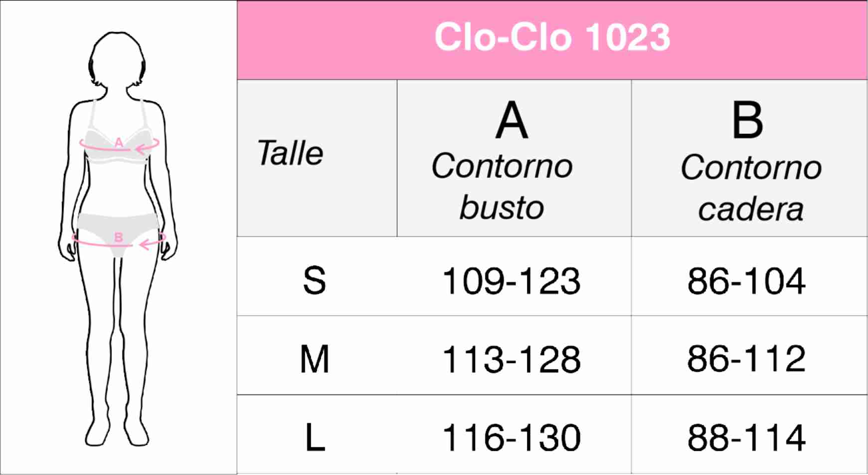Image resolution: width=868 pixels, height=475 pixels.
Task: Click the pink letter A on the bust
Action: (x=119, y=143)
